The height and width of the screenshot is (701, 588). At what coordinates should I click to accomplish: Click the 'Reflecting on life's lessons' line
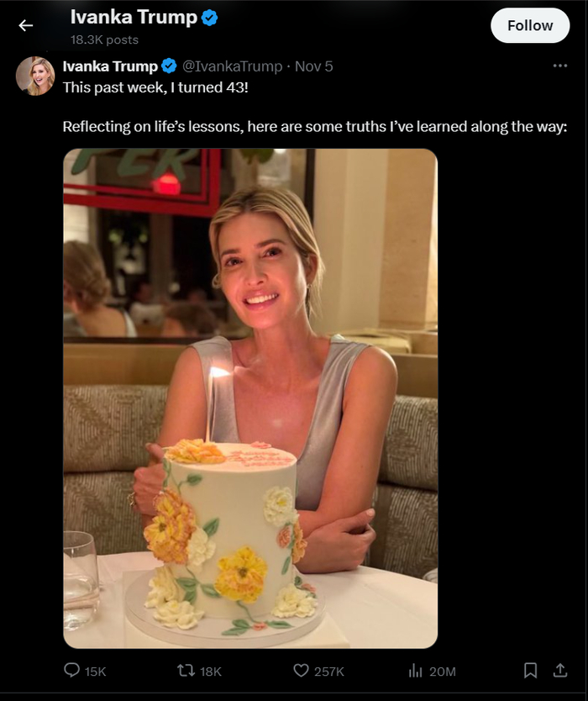(315, 126)
